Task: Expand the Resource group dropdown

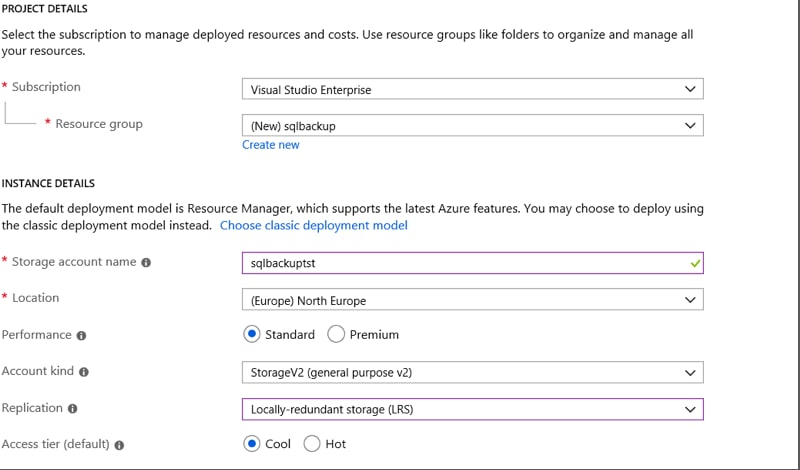Action: point(472,125)
